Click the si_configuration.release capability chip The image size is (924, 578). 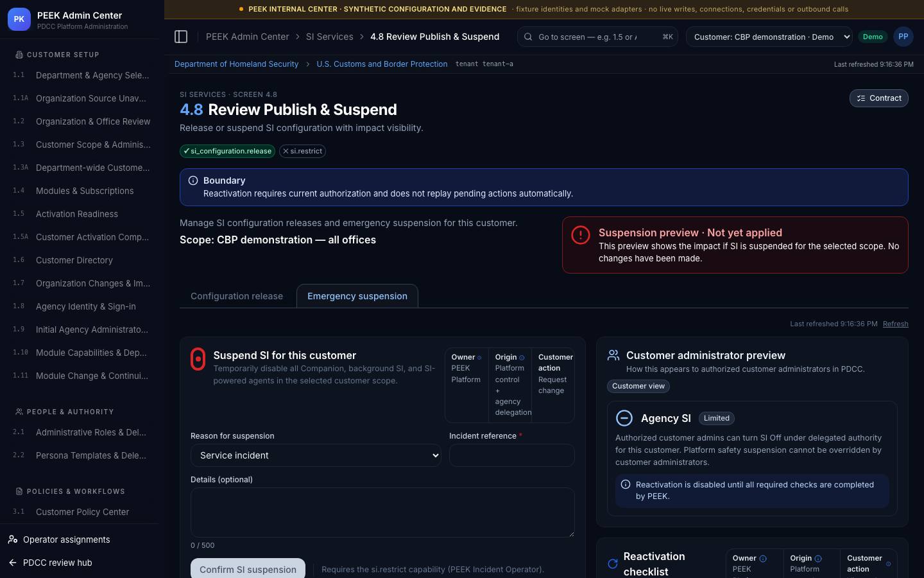227,151
